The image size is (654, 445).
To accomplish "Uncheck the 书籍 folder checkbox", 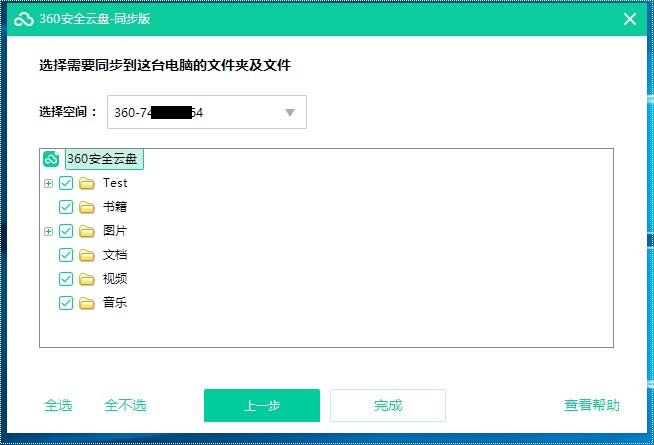I will pyautogui.click(x=66, y=207).
